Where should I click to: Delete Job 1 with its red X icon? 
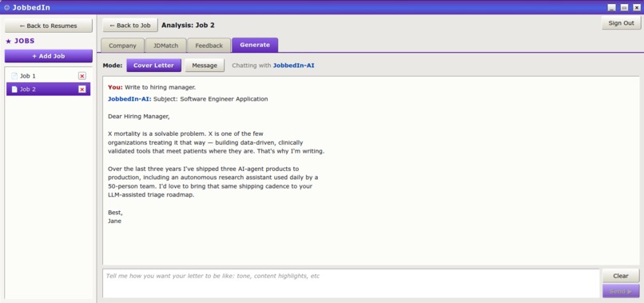[82, 76]
